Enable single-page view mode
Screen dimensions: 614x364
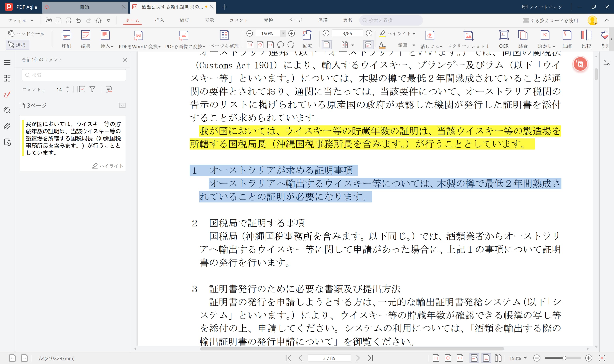coord(327,45)
